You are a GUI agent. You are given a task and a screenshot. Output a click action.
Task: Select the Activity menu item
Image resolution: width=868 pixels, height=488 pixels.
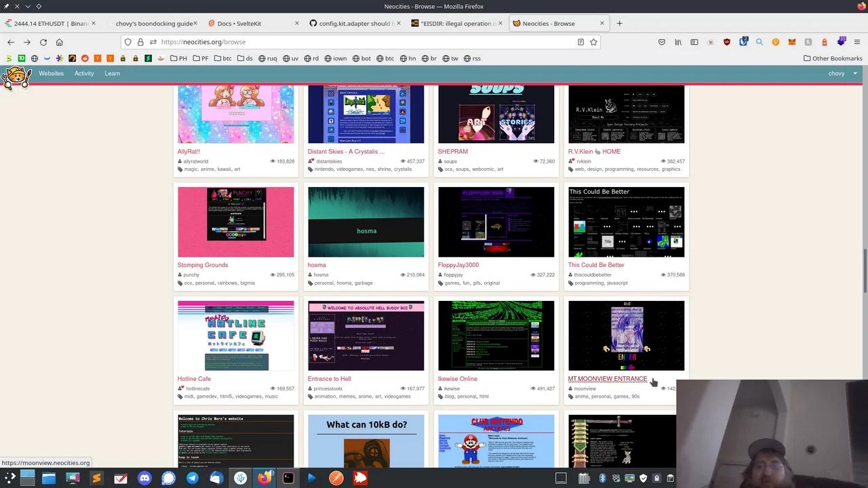pos(84,73)
